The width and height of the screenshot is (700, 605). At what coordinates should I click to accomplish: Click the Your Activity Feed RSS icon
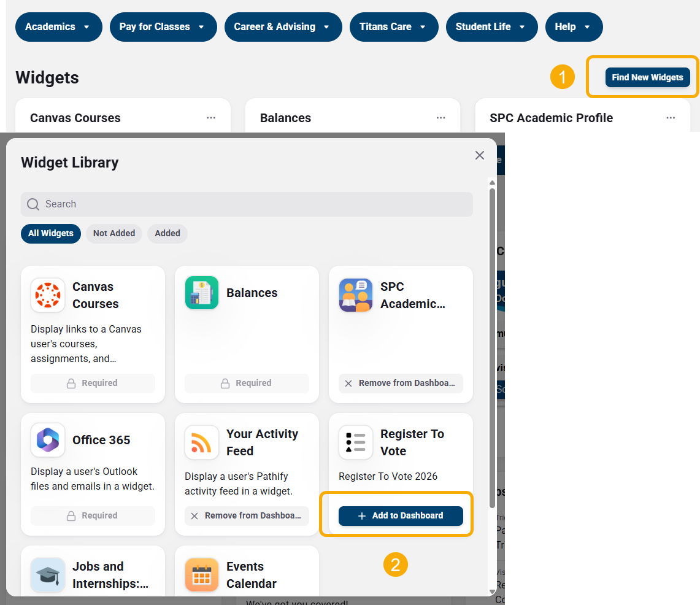click(202, 442)
